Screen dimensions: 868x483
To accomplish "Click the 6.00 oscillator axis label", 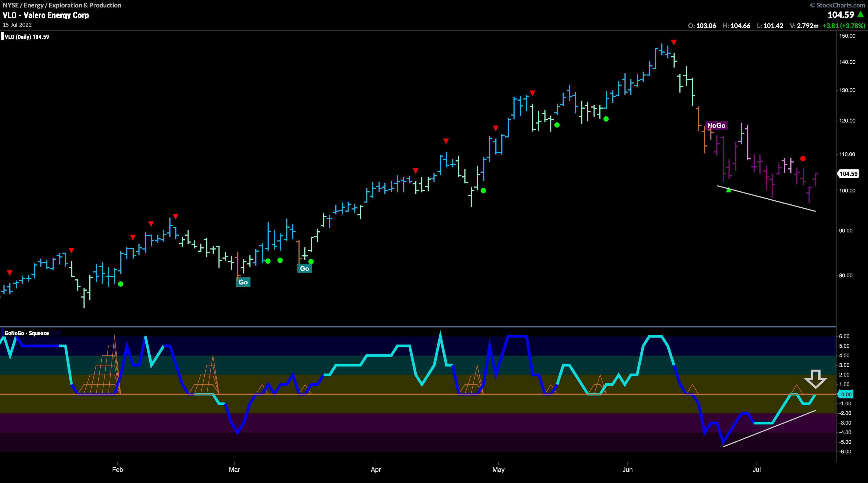I will tap(845, 336).
